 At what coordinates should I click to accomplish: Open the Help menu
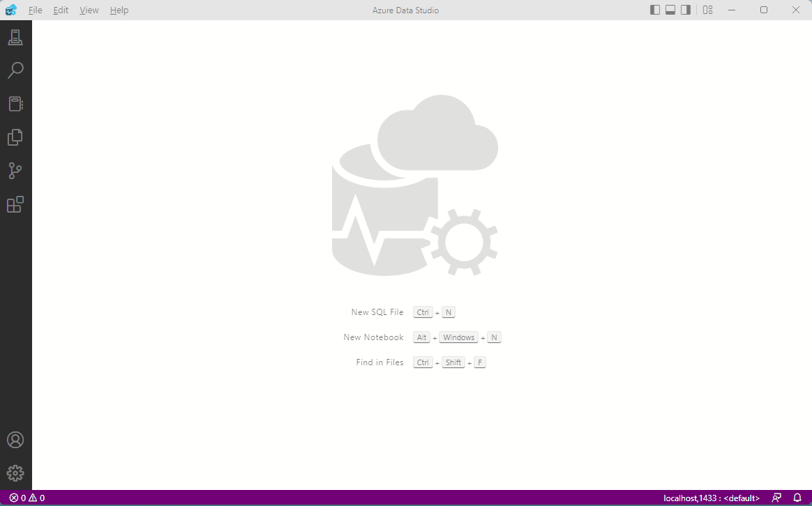(119, 10)
